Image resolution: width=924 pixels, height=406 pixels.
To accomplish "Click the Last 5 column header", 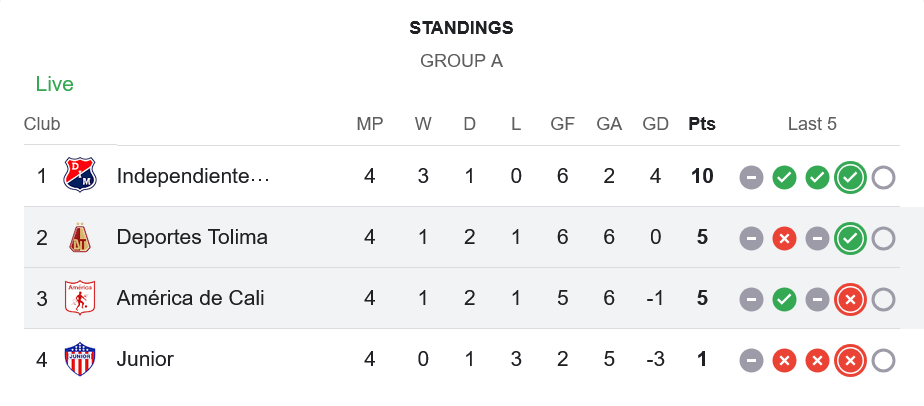I will pyautogui.click(x=812, y=124).
